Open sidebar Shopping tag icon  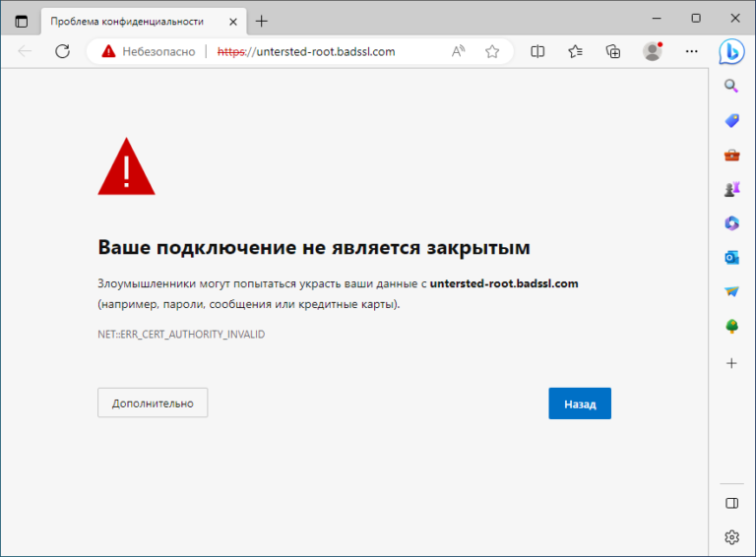732,120
